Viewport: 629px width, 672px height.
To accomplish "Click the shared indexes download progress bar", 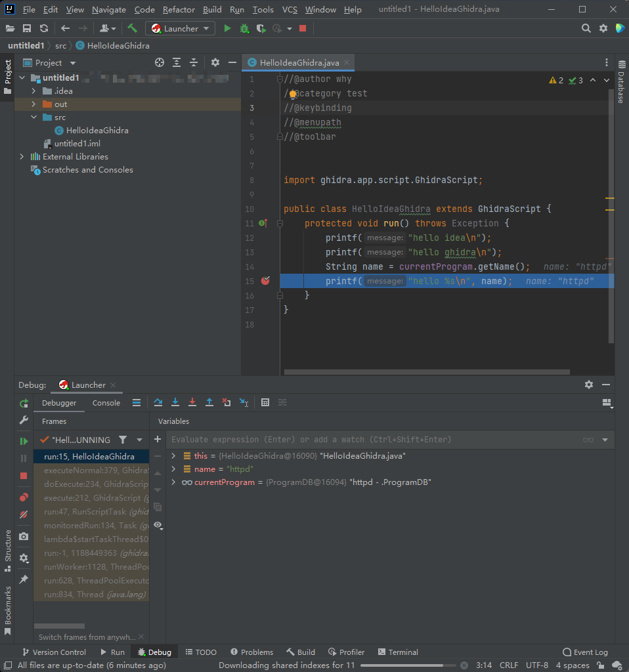I will [407, 665].
